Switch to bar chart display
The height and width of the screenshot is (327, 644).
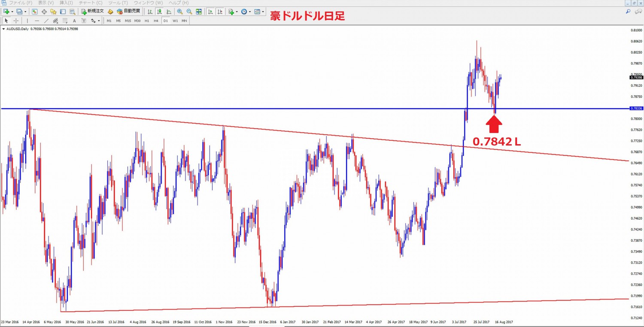[150, 12]
